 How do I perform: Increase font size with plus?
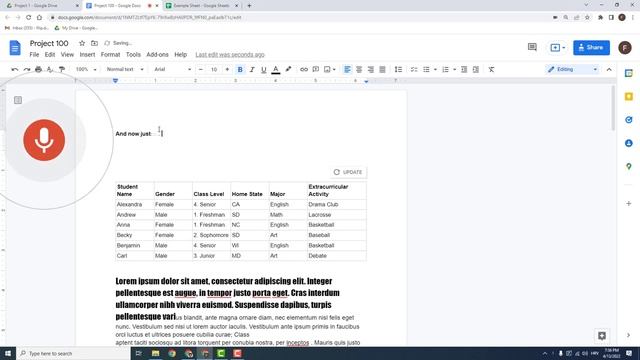click(x=227, y=69)
